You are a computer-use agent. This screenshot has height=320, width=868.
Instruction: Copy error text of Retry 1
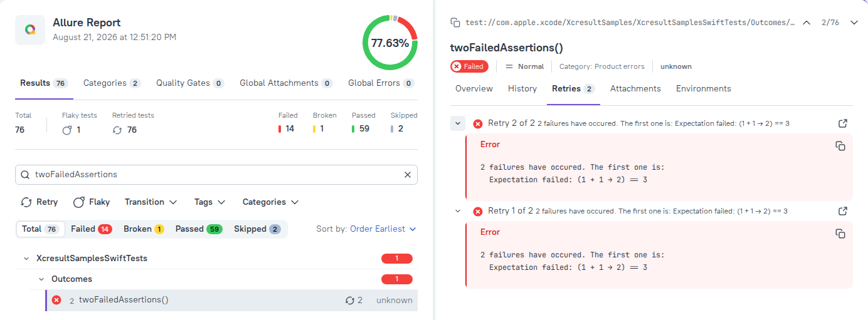[x=840, y=234]
